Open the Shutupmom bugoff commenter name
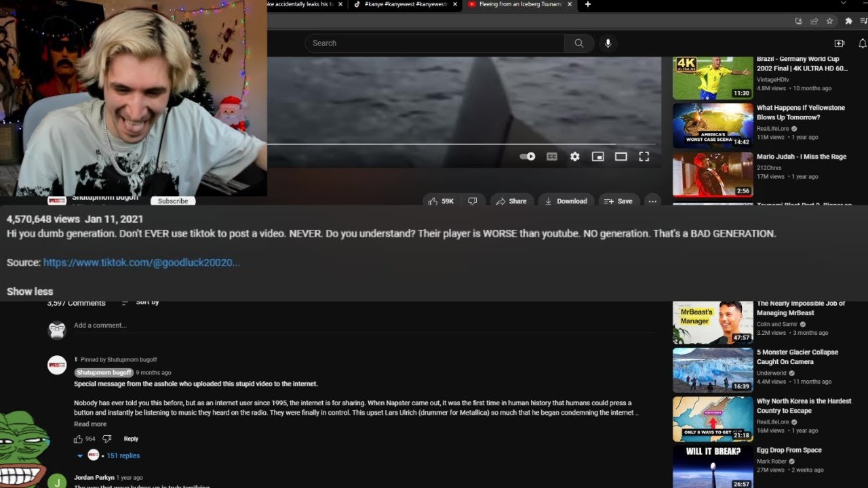Viewport: 868px width, 488px height. 104,373
